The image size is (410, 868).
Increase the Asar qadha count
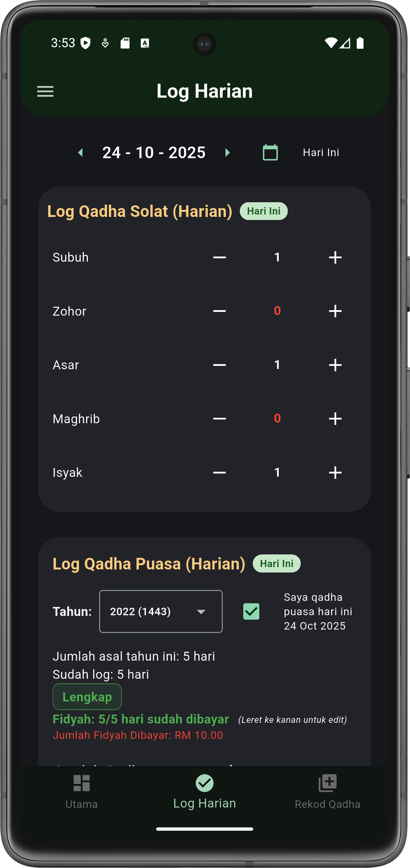335,365
